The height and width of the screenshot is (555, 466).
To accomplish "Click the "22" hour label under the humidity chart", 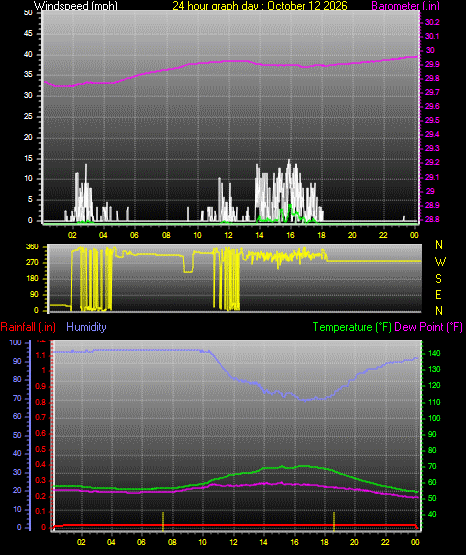I will pos(385,542).
